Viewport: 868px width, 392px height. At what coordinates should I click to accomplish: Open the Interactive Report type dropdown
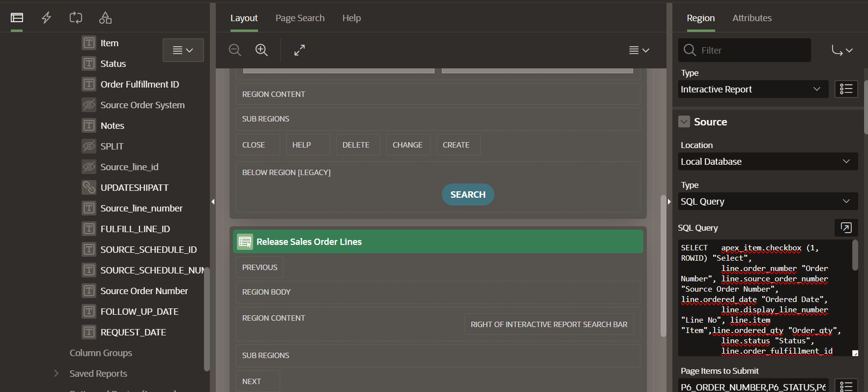click(x=753, y=89)
